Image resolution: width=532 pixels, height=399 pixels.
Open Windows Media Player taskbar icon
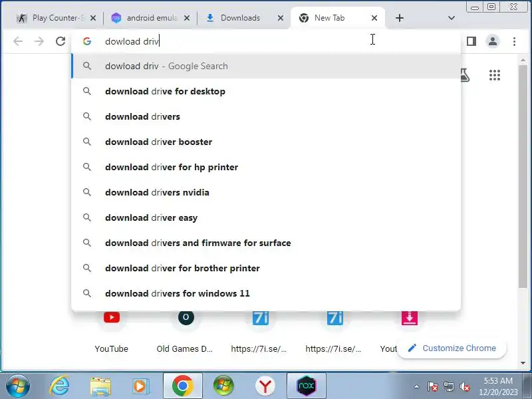click(x=140, y=386)
